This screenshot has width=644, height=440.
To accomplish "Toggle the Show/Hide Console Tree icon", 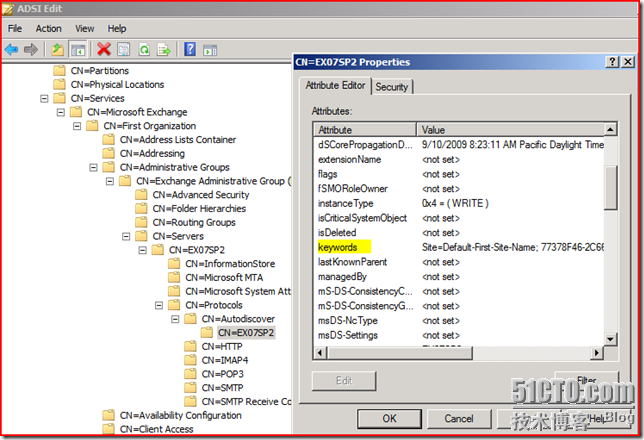I will 78,50.
